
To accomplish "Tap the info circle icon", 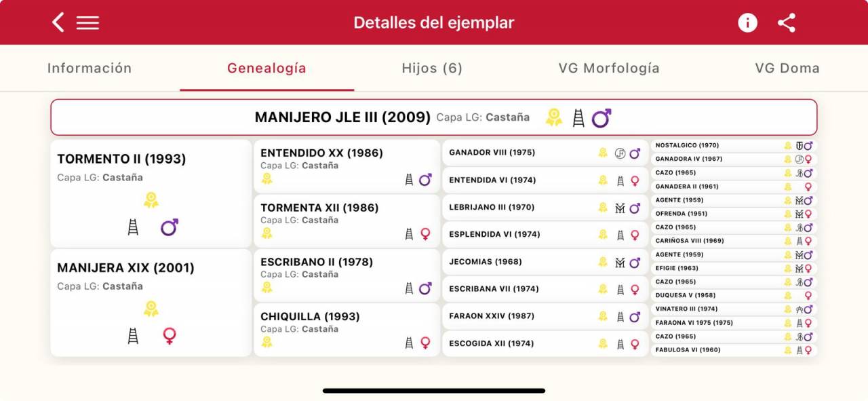I will point(747,22).
